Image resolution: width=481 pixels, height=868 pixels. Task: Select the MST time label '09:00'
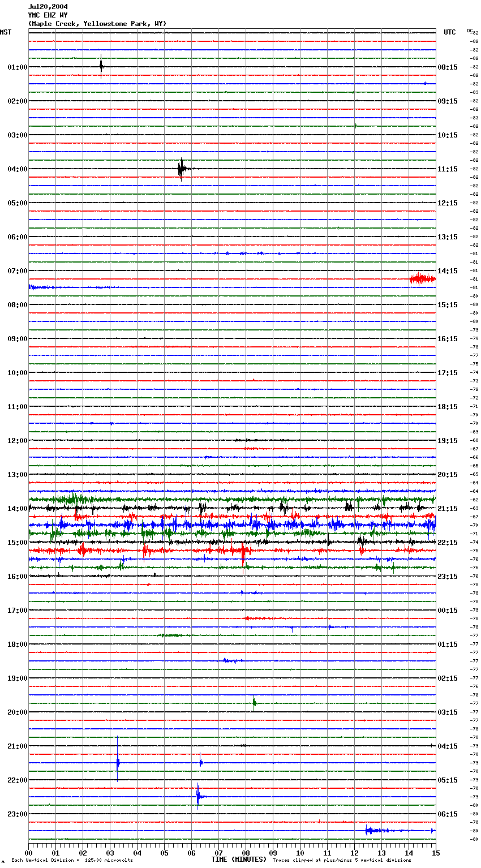pos(18,339)
